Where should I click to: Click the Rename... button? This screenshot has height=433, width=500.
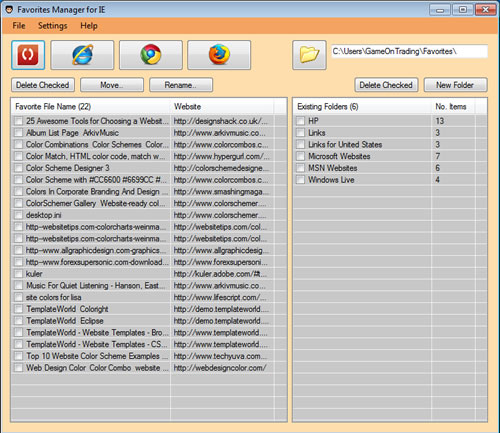pos(181,85)
